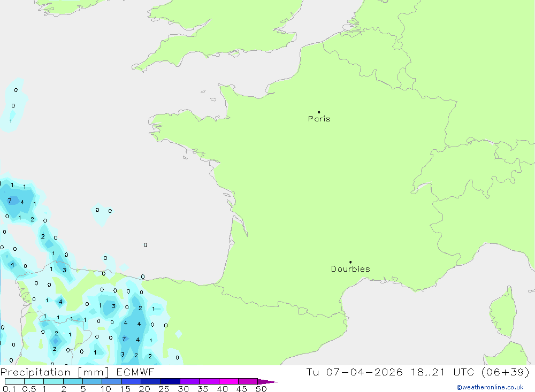This screenshot has width=535, height=392.
Task: Click the ECMWF model name
Action: tap(135, 372)
